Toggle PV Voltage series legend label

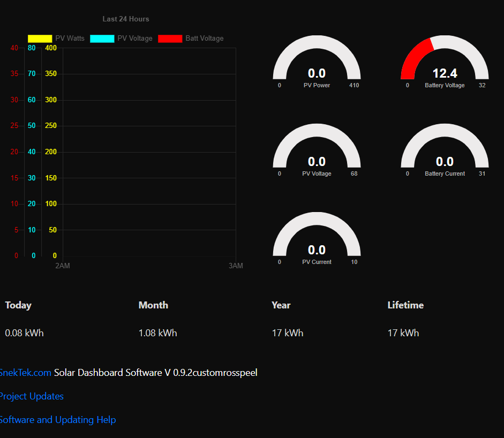tap(134, 39)
